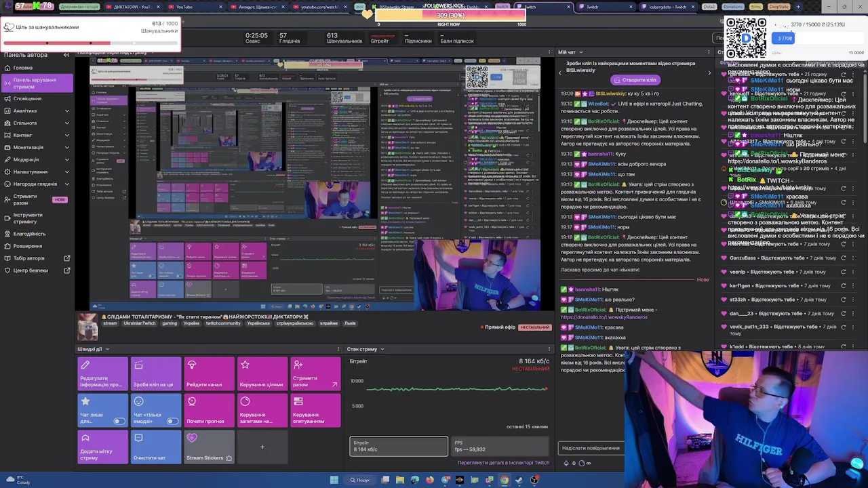
Task: Click the Керування запитами на... tile icon
Action: [245, 401]
